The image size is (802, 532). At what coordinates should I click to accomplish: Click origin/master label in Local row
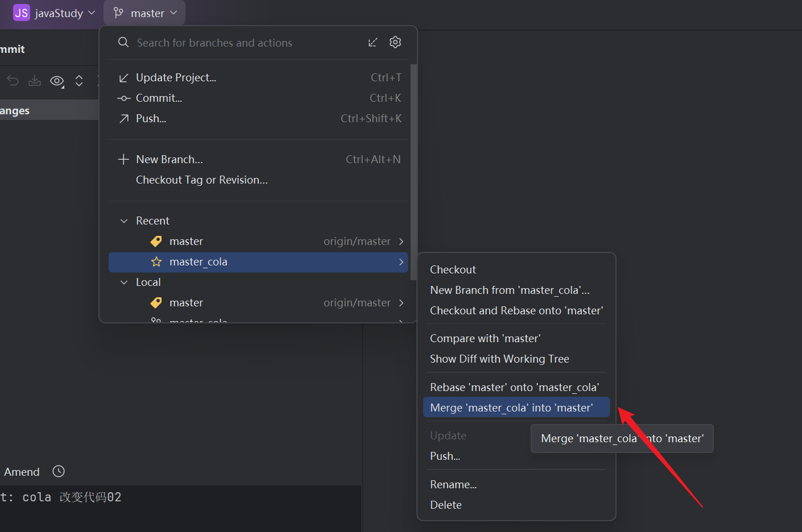click(357, 302)
